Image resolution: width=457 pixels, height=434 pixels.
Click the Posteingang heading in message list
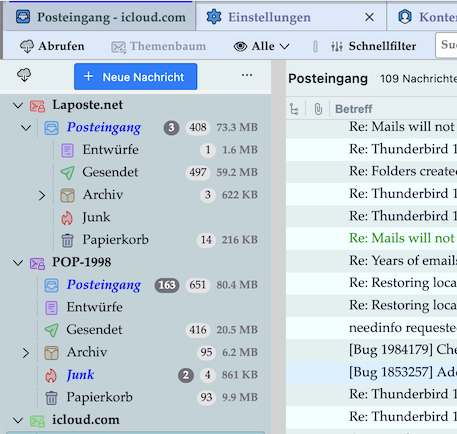point(328,79)
